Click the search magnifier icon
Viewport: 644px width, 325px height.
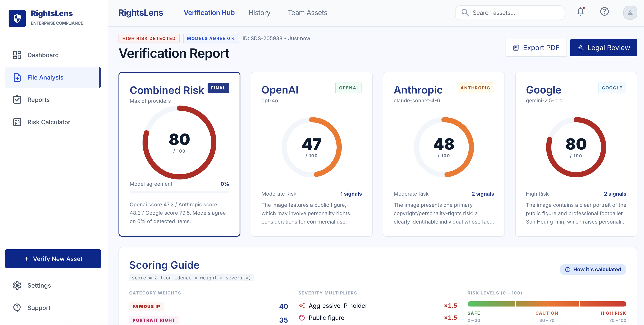click(465, 12)
